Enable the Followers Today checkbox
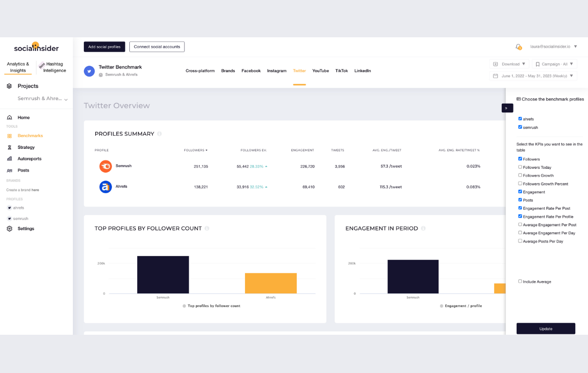 coord(520,167)
